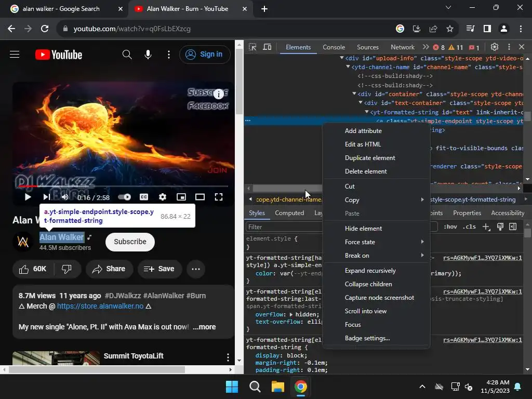
Task: Open the Network tab
Action: pos(403,47)
